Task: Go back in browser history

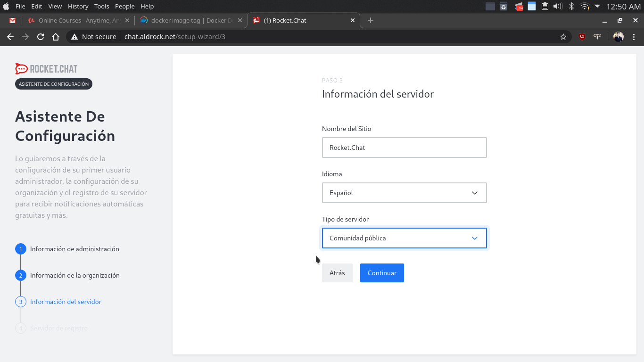Action: (x=10, y=37)
